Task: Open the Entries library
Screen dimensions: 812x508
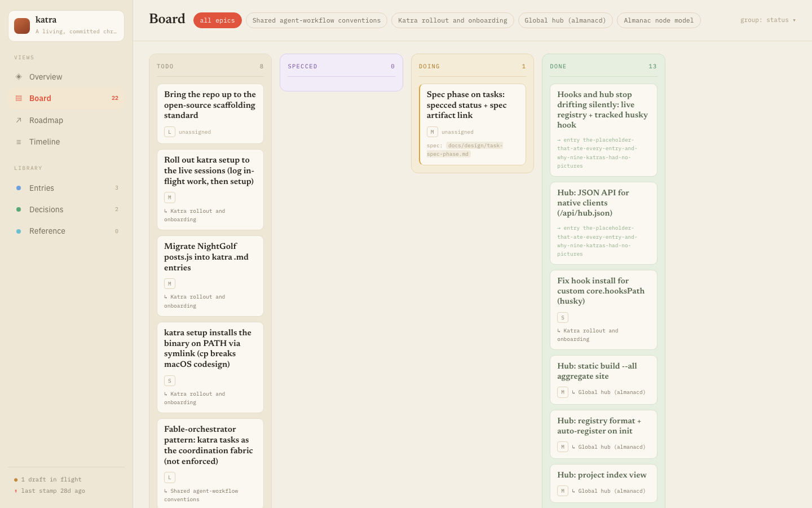Action: [x=66, y=188]
